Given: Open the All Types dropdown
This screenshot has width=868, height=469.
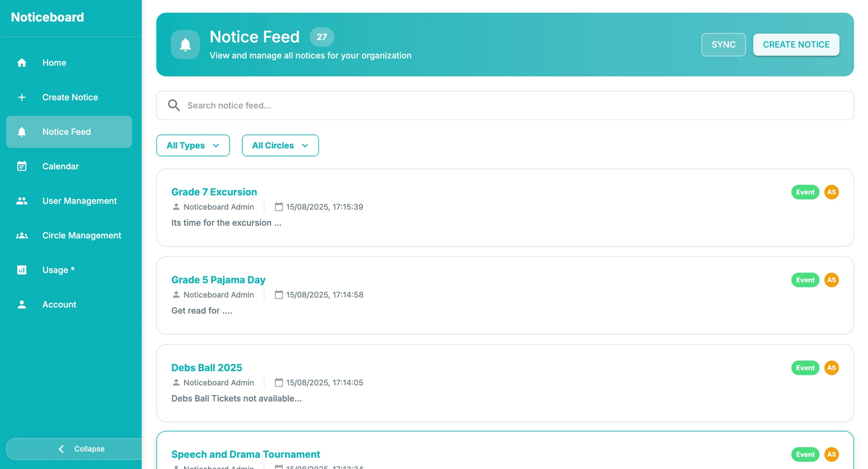Looking at the screenshot, I should tap(193, 146).
